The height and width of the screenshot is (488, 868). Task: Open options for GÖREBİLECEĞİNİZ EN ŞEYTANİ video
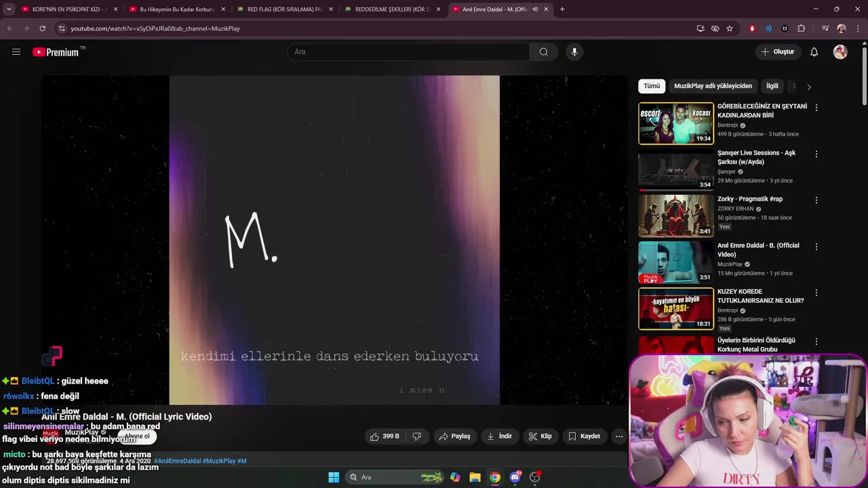(x=816, y=108)
